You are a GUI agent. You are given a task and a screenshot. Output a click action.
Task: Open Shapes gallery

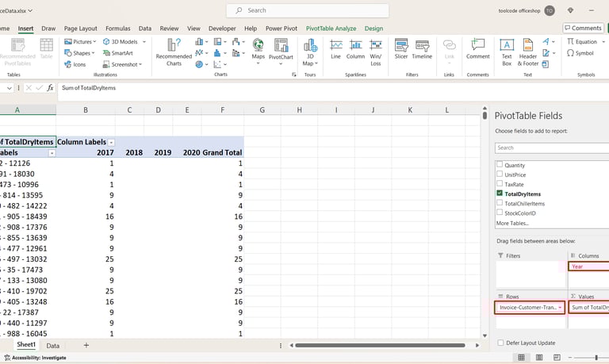coord(79,53)
